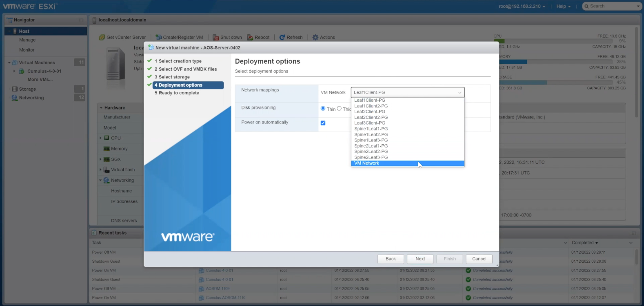644x306 pixels.
Task: Click the Storage icon in Navigator
Action: [x=15, y=89]
